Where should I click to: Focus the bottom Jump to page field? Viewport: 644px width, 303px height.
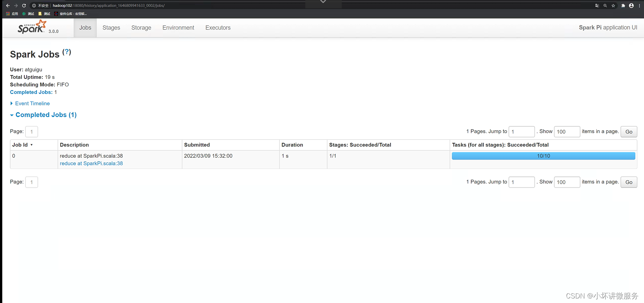(522, 182)
